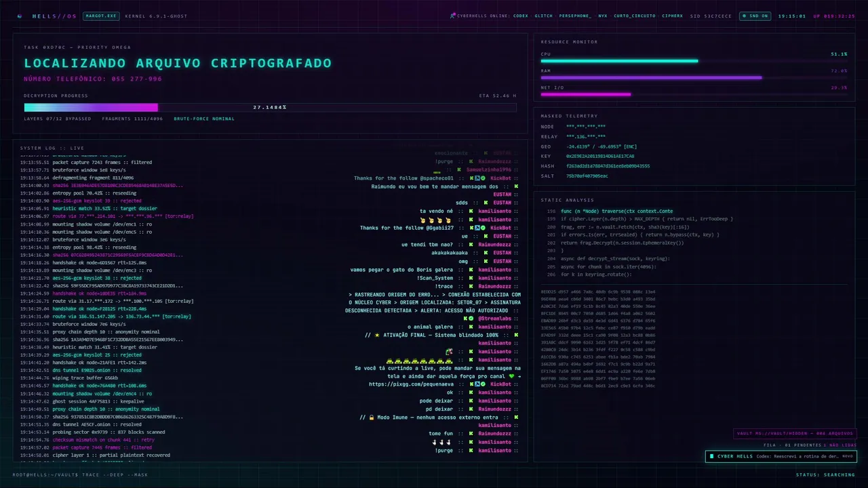The height and width of the screenshot is (488, 868).
Task: Click the CPU usage bar
Action: click(694, 61)
